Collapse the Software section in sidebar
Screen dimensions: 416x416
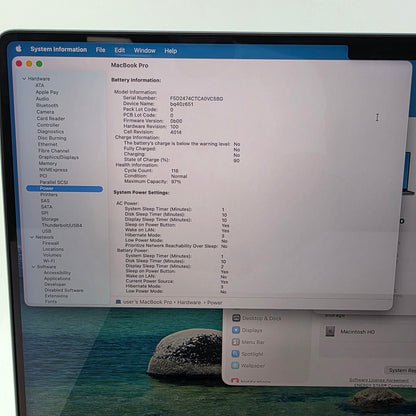pyautogui.click(x=33, y=267)
